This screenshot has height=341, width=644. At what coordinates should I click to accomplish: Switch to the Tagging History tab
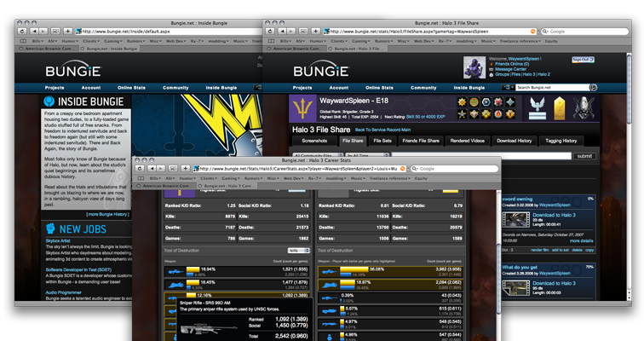[x=561, y=141]
